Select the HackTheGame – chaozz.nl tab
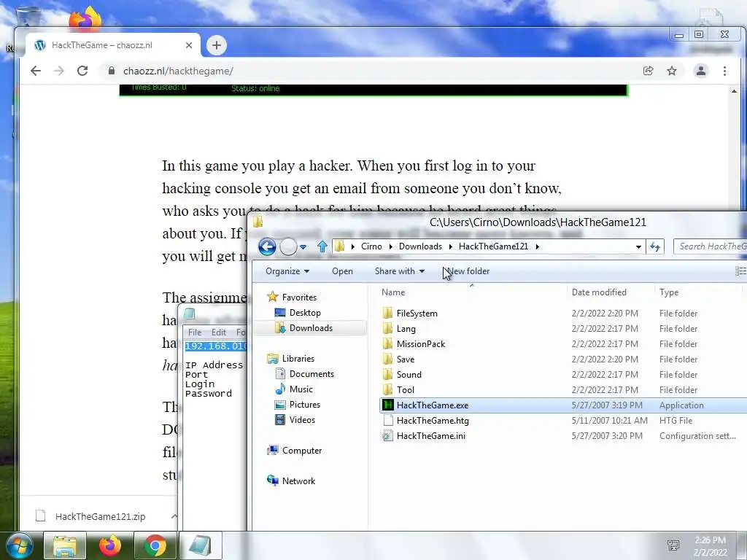This screenshot has height=560, width=747. pyautogui.click(x=113, y=44)
